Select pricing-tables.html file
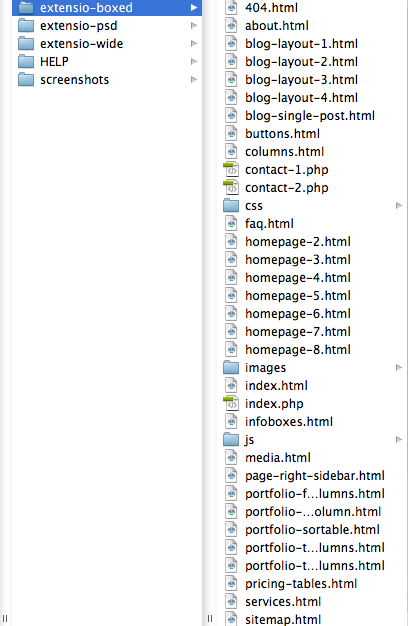This screenshot has height=626, width=408. (301, 584)
